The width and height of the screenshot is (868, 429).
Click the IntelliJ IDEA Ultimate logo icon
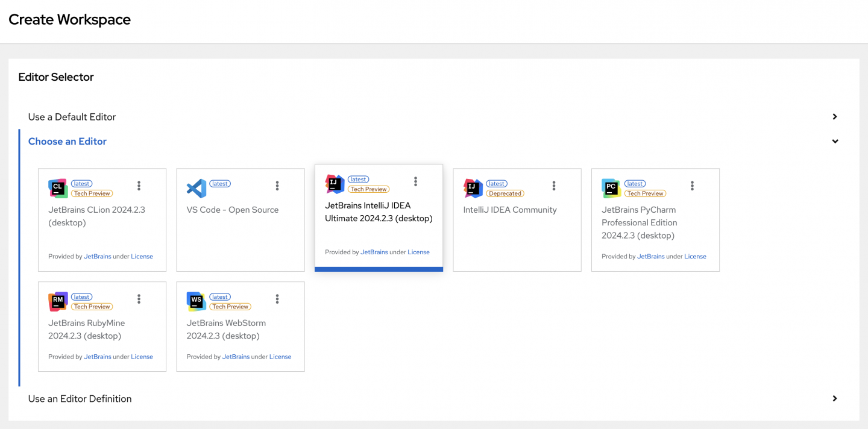point(335,184)
